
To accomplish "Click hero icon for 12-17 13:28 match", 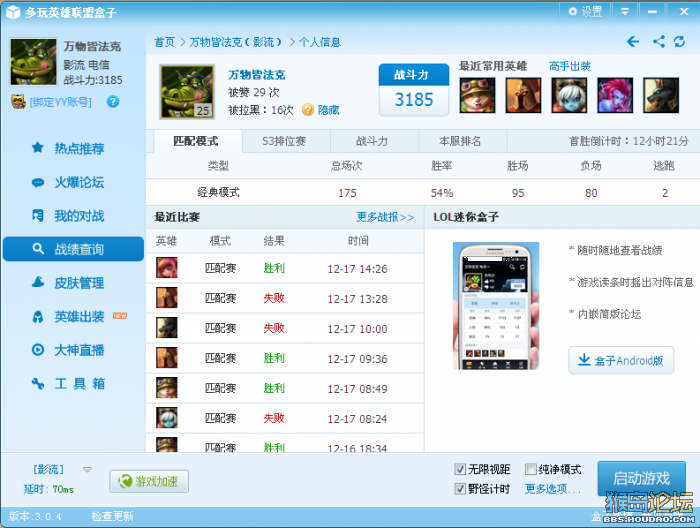I will 167,298.
